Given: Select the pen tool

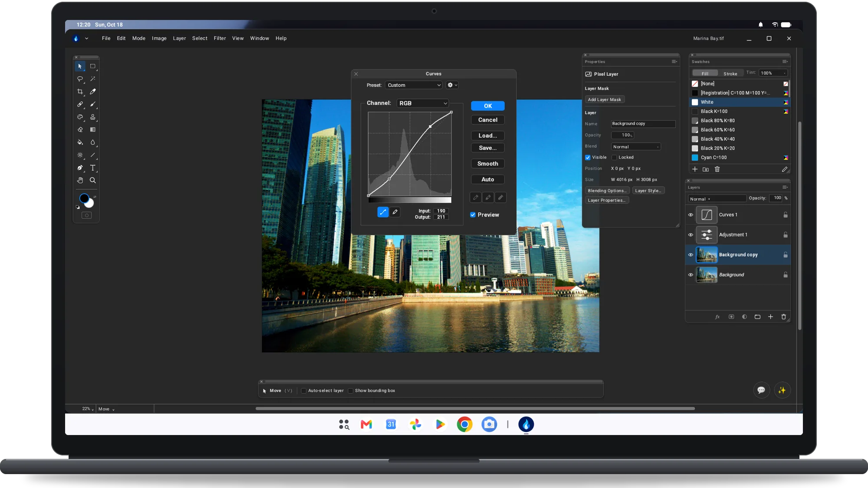Looking at the screenshot, I should point(80,168).
